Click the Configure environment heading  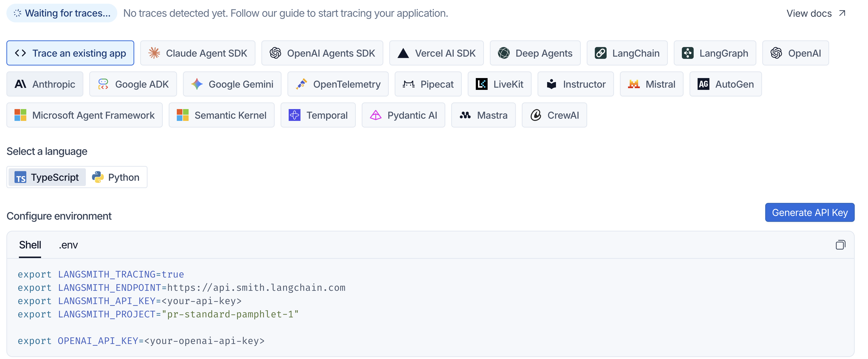(59, 216)
